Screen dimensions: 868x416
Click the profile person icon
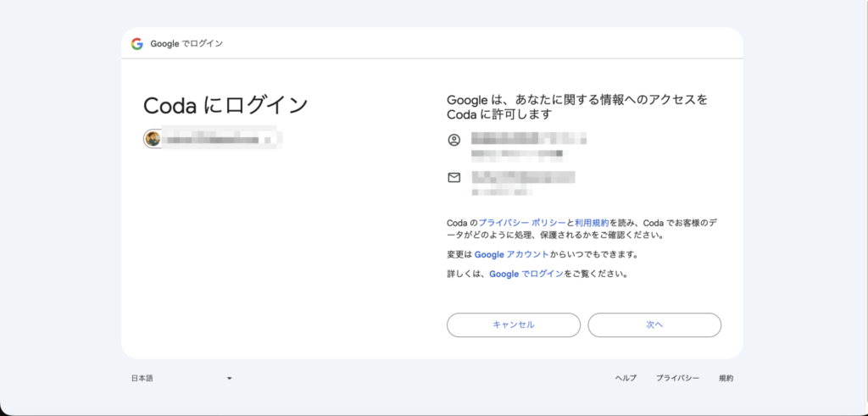[x=454, y=140]
